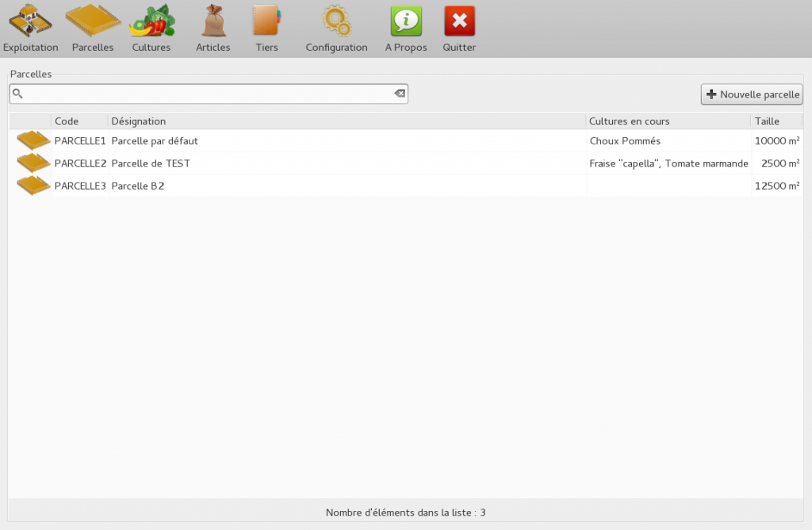Sort the list by Taille column
Screen dimensions: 812x530
(777, 121)
